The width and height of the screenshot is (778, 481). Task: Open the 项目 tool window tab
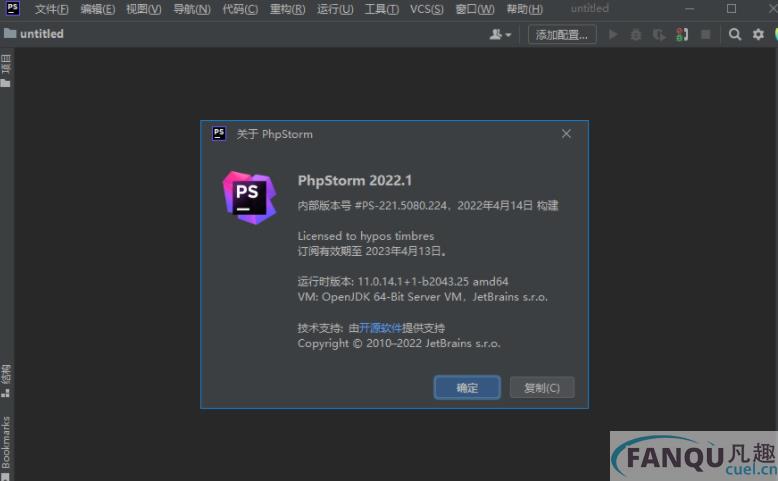(6, 70)
